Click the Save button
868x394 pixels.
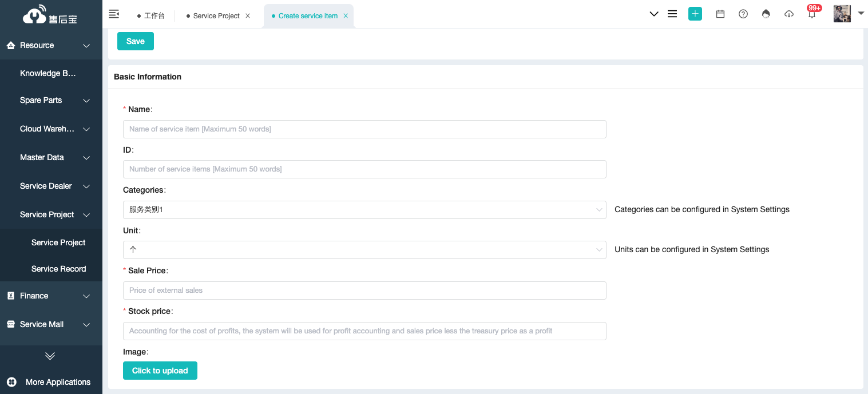[136, 41]
